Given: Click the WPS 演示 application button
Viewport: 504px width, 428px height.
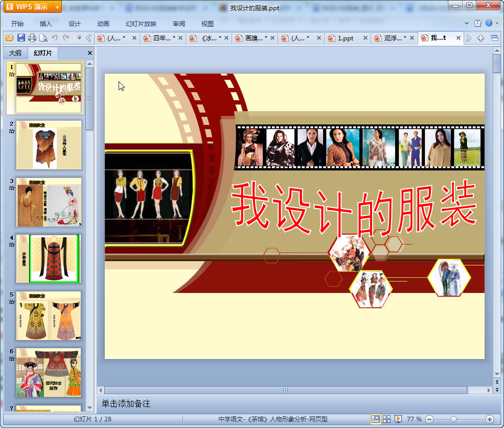Looking at the screenshot, I should click(x=29, y=7).
